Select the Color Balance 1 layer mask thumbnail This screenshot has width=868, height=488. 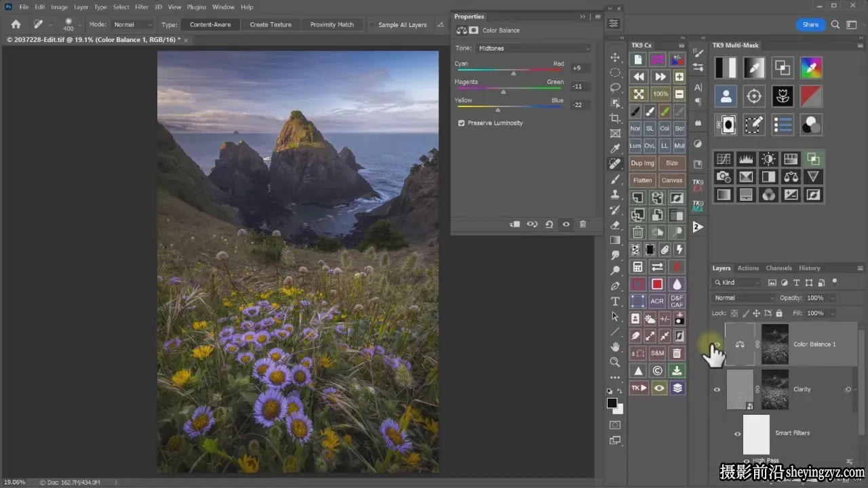(775, 344)
